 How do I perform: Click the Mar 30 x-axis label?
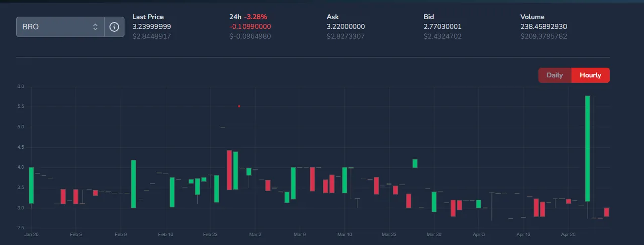(434, 235)
